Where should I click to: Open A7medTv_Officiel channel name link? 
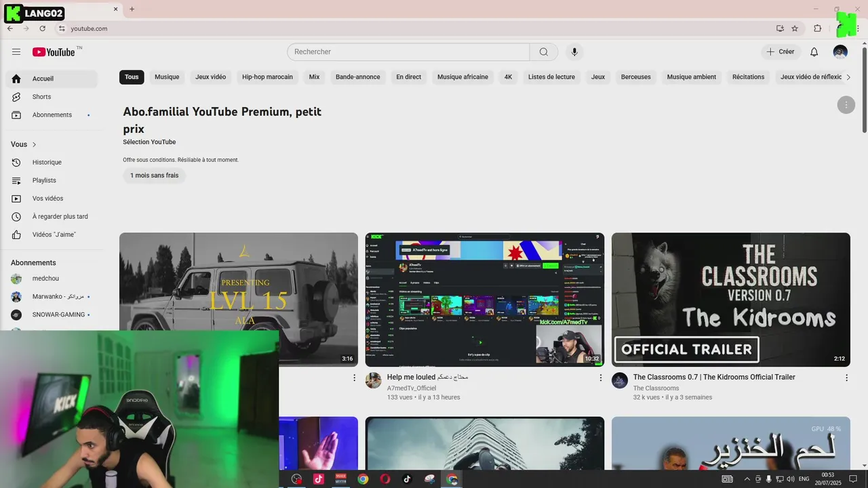(x=412, y=388)
